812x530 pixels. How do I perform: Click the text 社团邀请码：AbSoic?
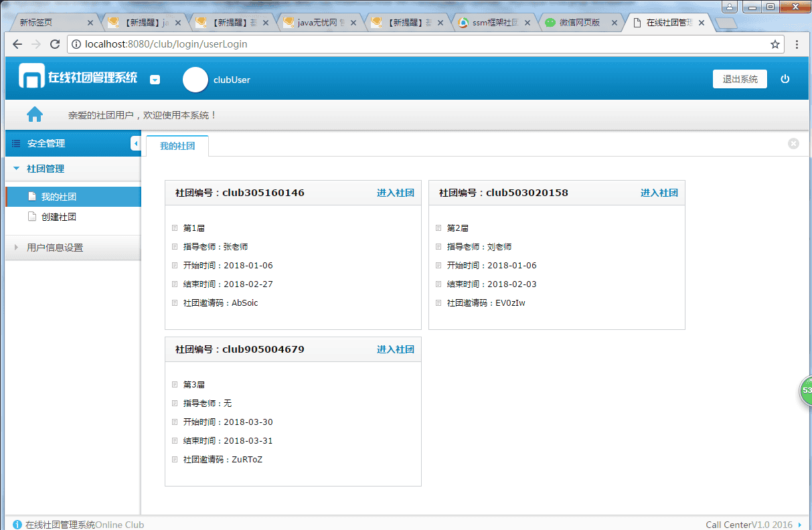point(221,303)
